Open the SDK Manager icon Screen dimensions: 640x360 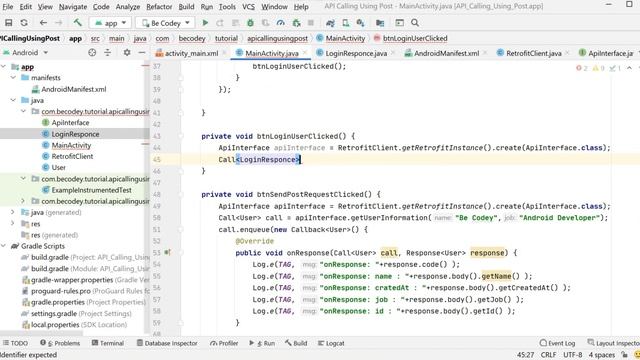pos(360,23)
